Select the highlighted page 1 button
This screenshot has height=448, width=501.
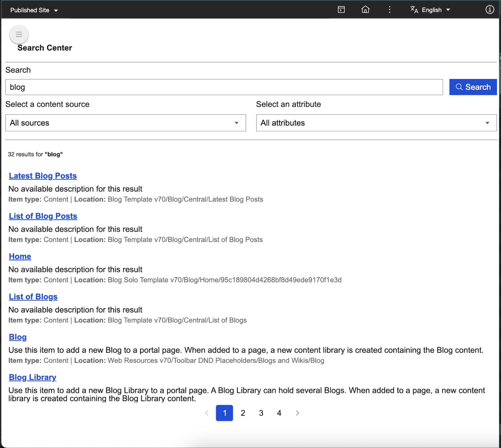coord(224,413)
